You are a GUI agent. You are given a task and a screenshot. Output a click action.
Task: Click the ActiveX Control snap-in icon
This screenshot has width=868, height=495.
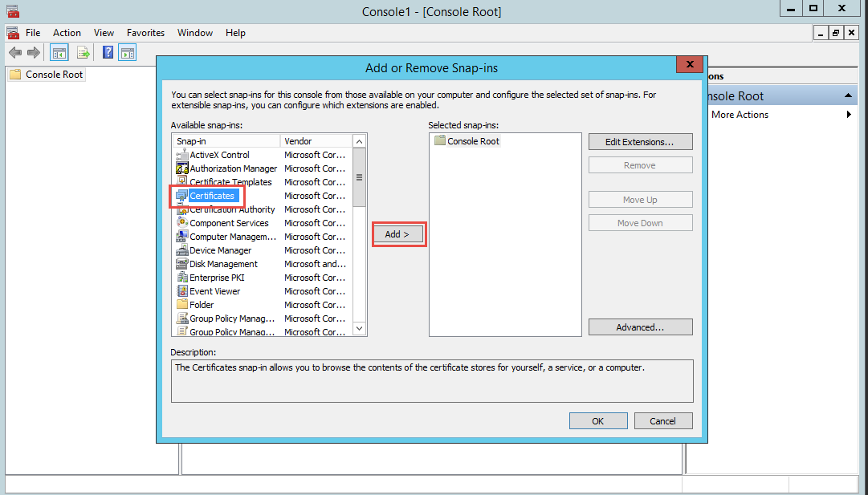pyautogui.click(x=182, y=155)
